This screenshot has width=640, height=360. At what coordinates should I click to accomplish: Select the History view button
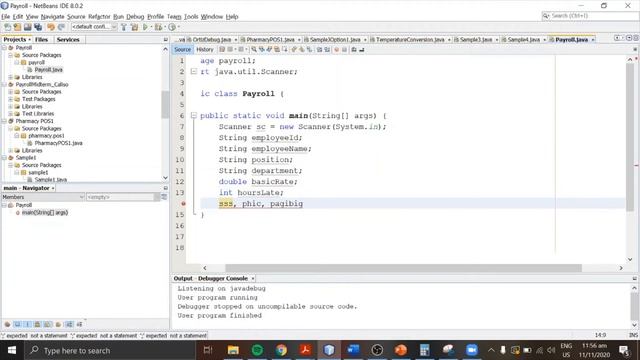click(205, 49)
